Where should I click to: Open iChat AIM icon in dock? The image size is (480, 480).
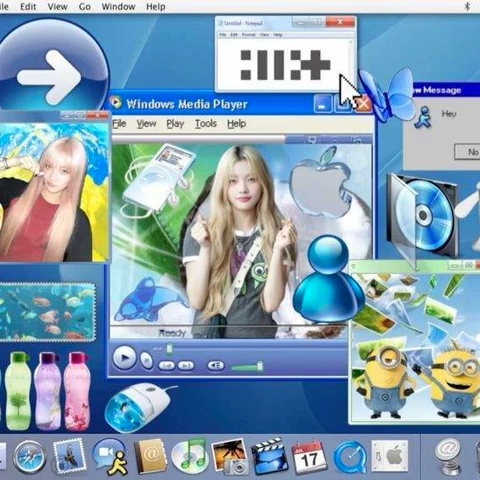pyautogui.click(x=110, y=456)
